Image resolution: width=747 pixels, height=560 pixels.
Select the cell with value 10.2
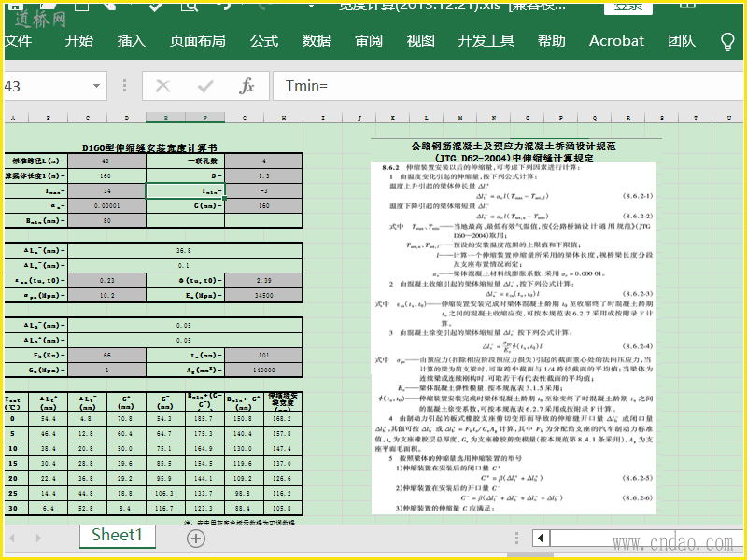(x=106, y=295)
